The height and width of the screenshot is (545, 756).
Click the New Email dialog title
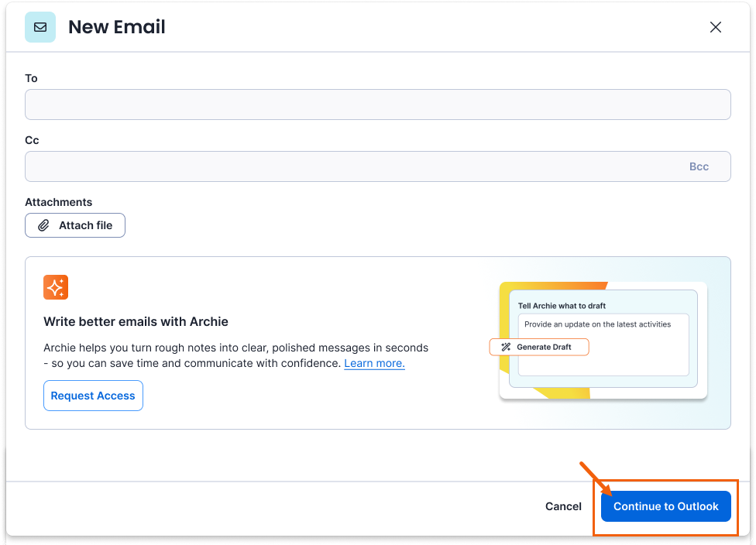click(117, 27)
